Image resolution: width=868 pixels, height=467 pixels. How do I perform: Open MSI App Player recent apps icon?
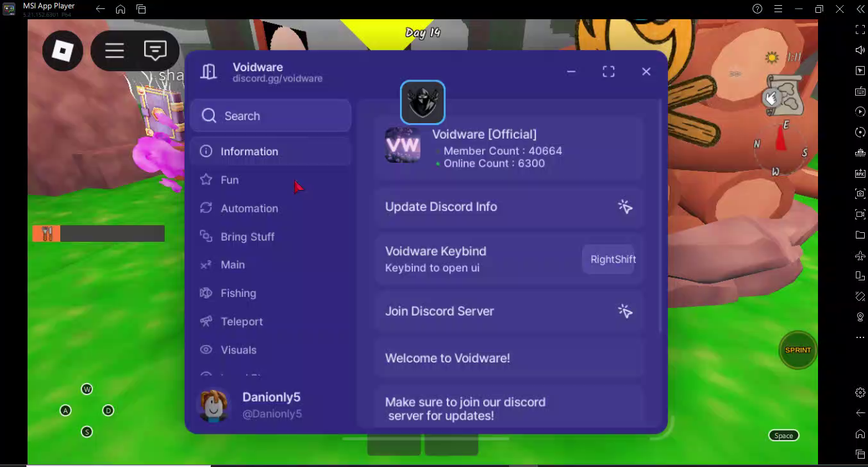tap(141, 9)
